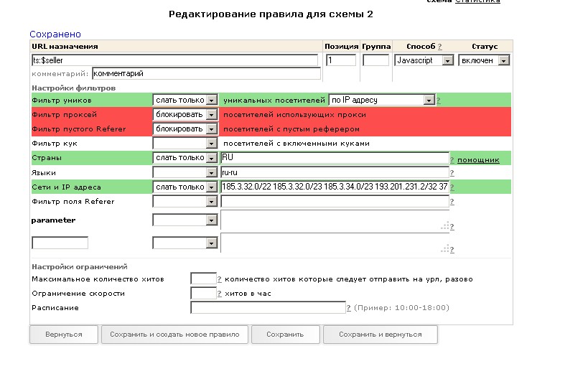Image resolution: width=588 pixels, height=369 pixels.
Task: Focus the Ограничение скорости field
Action: tap(204, 293)
